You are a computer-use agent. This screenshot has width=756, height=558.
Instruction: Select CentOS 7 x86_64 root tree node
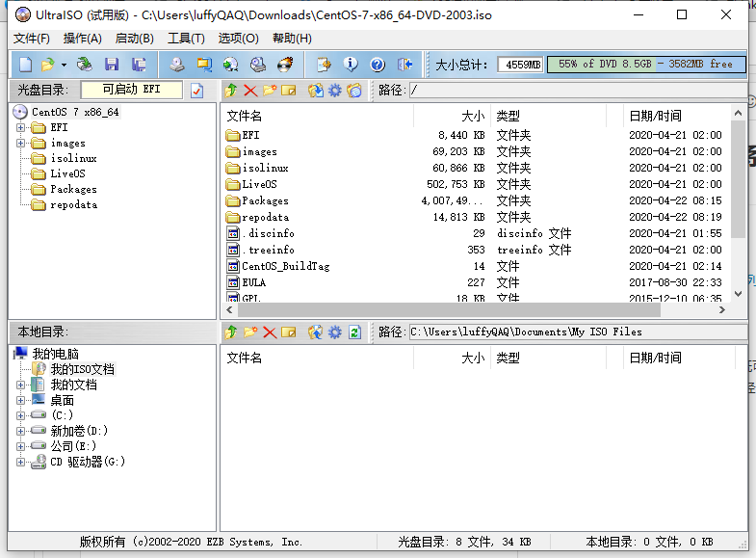pos(75,112)
